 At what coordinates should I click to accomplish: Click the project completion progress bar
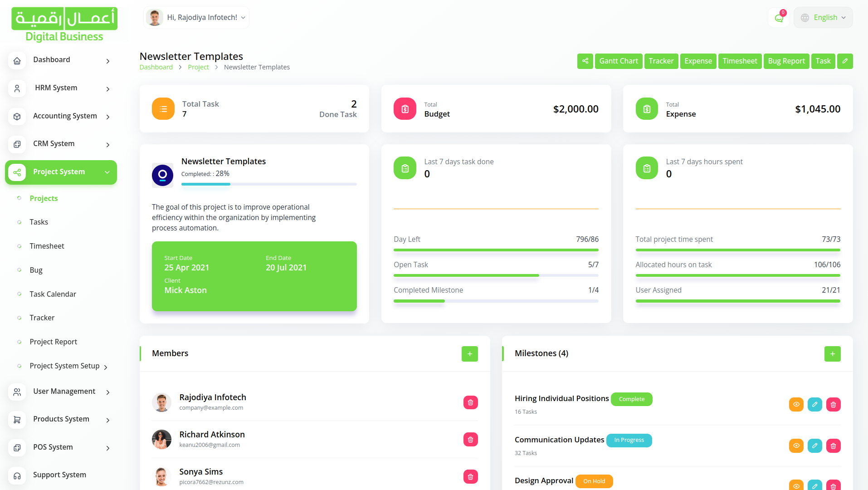pos(269,184)
